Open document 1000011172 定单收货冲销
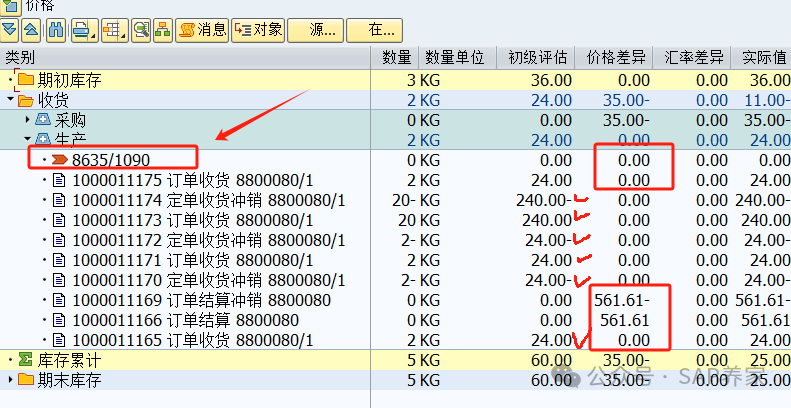Viewport: 791px width, 408px height. coord(209,240)
